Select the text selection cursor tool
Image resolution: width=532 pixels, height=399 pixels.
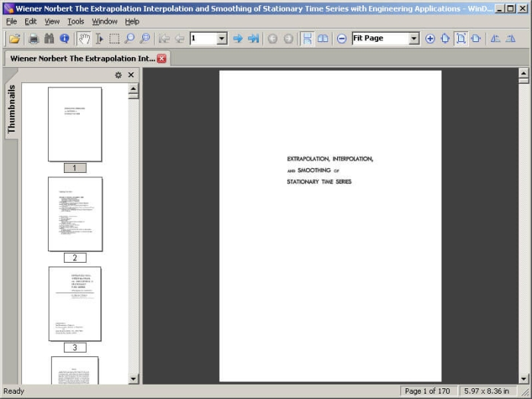pos(99,38)
